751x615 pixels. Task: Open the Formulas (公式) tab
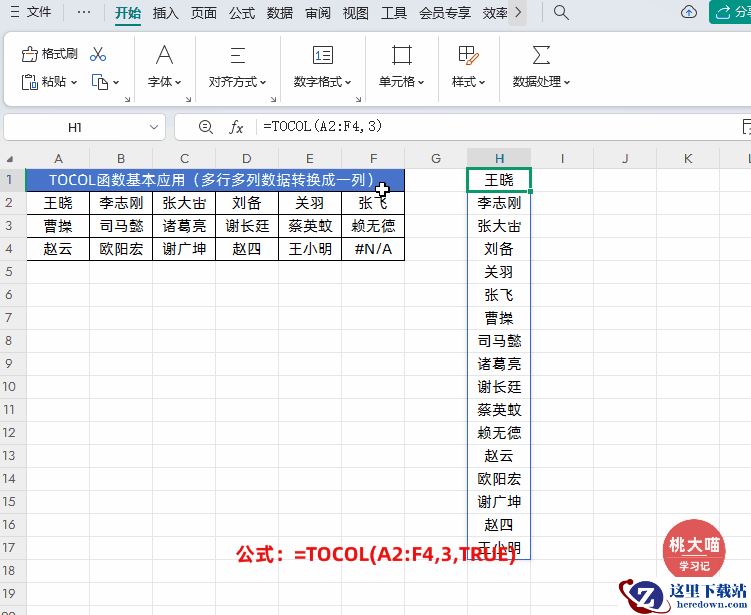(x=241, y=13)
